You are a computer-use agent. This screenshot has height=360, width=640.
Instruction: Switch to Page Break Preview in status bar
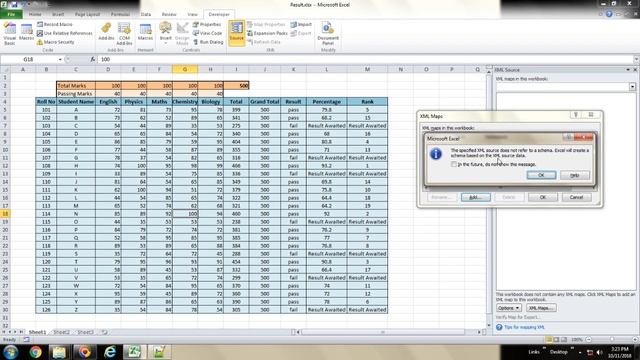(x=564, y=340)
